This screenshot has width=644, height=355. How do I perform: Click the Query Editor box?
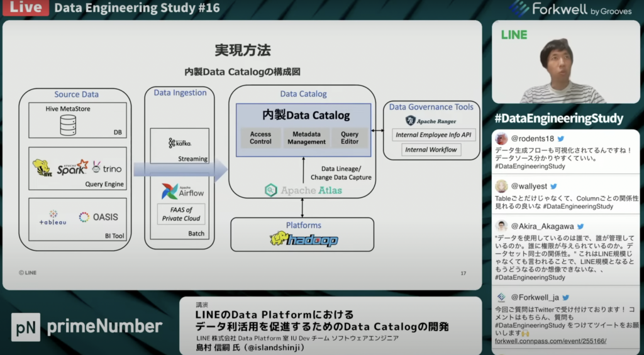tap(350, 138)
